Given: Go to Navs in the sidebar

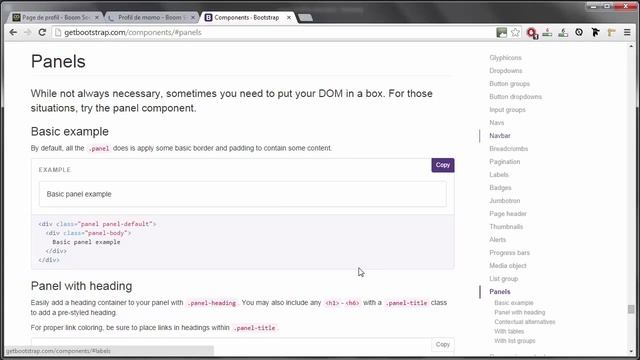Looking at the screenshot, I should tap(497, 122).
